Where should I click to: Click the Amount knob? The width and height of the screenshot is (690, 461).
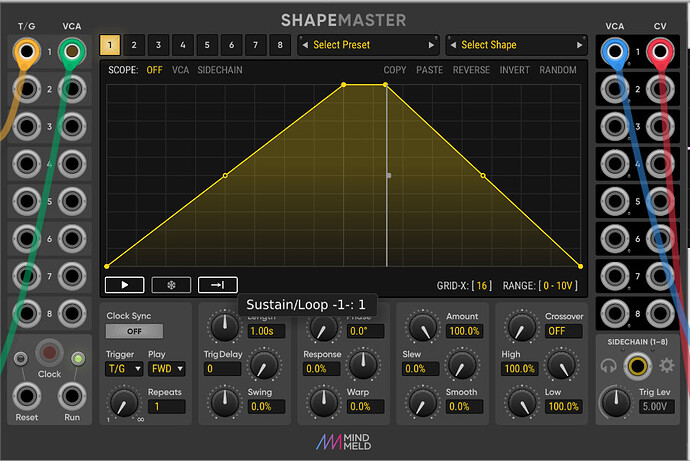point(423,327)
